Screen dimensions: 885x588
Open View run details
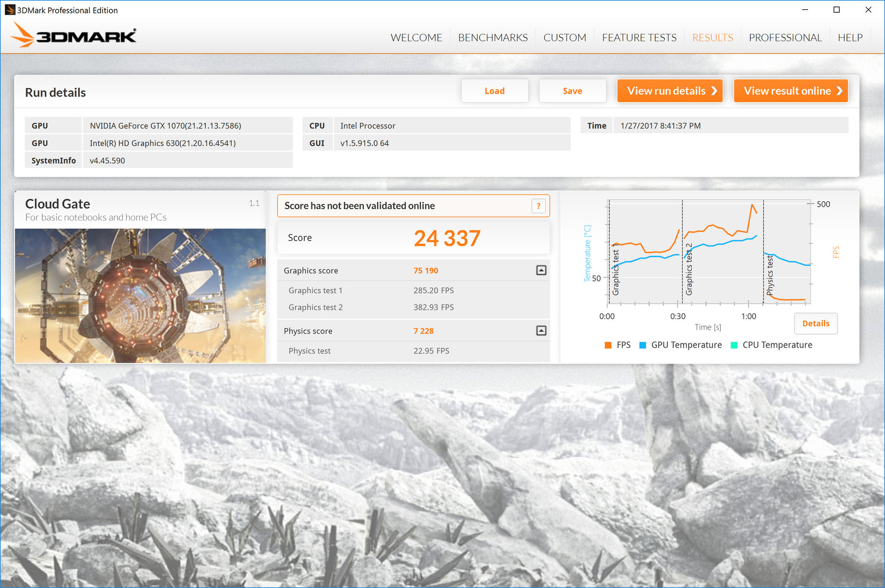coord(670,91)
